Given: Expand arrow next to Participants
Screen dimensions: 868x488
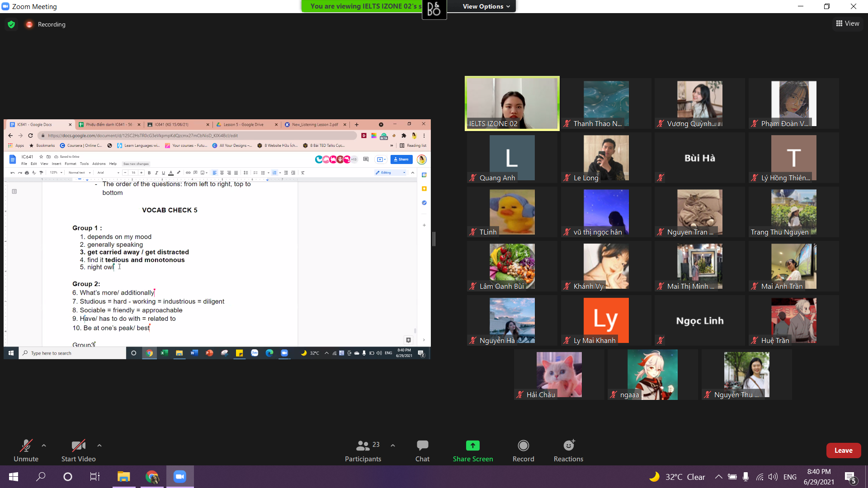Looking at the screenshot, I should click(x=393, y=446).
